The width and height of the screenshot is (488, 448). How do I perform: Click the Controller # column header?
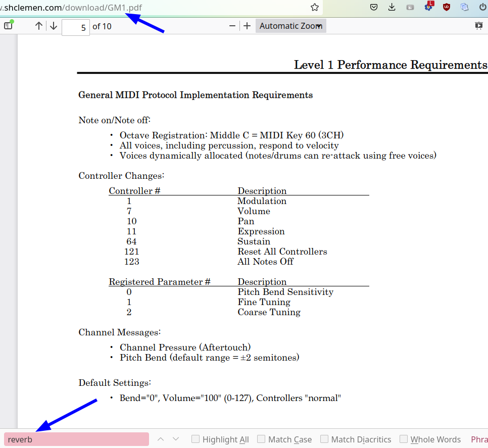(x=134, y=191)
